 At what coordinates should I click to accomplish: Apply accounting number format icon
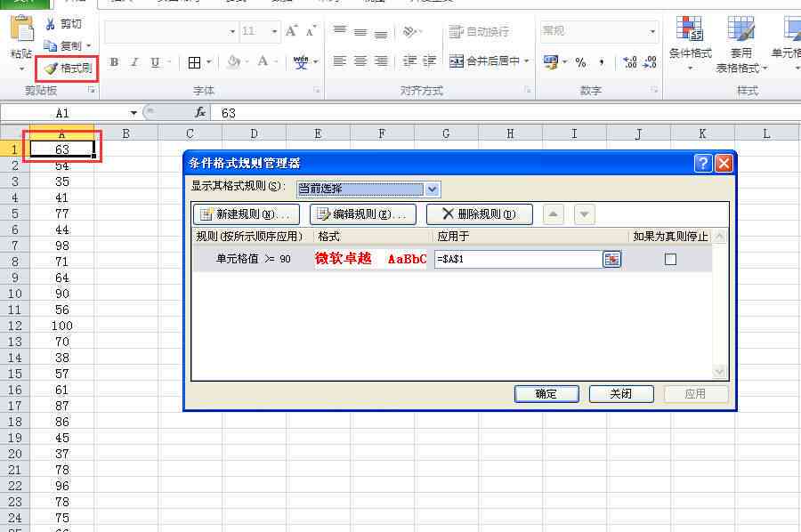pyautogui.click(x=551, y=62)
